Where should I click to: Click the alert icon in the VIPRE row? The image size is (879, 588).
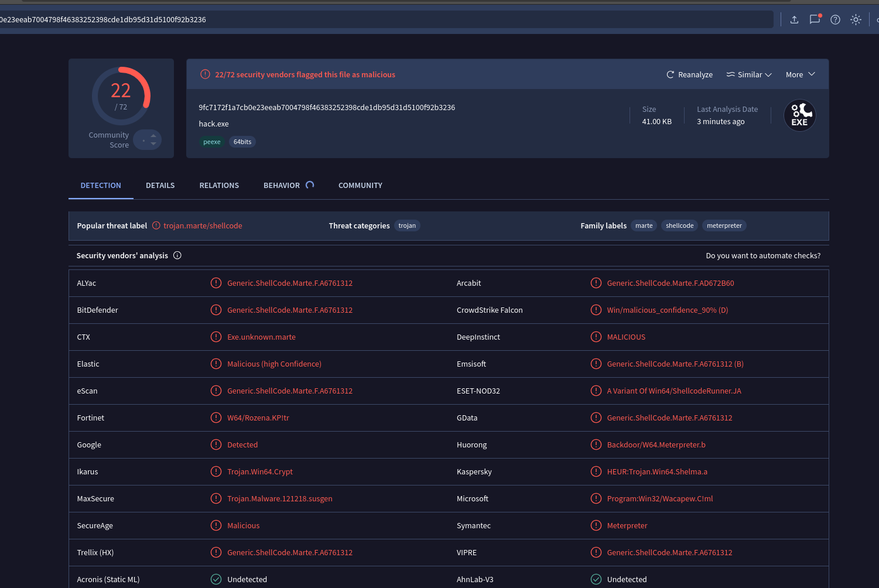pyautogui.click(x=596, y=552)
